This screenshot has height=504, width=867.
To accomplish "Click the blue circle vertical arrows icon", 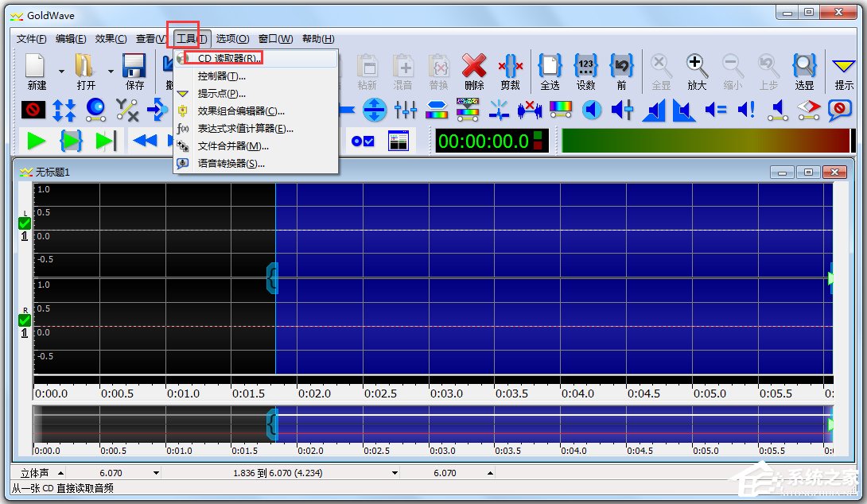I will 375,110.
